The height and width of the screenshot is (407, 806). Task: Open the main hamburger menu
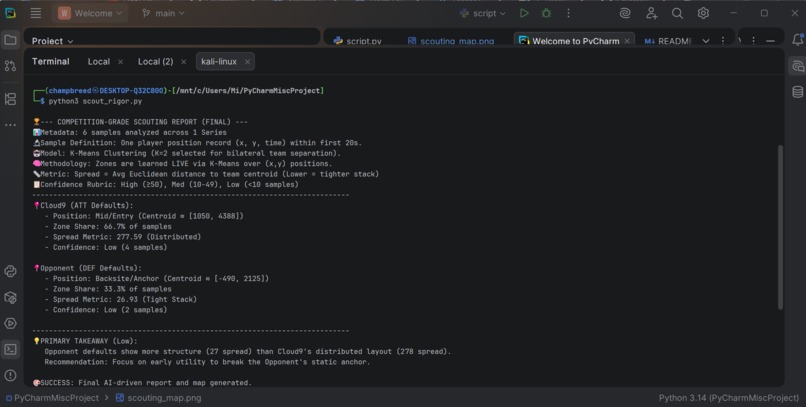point(35,13)
